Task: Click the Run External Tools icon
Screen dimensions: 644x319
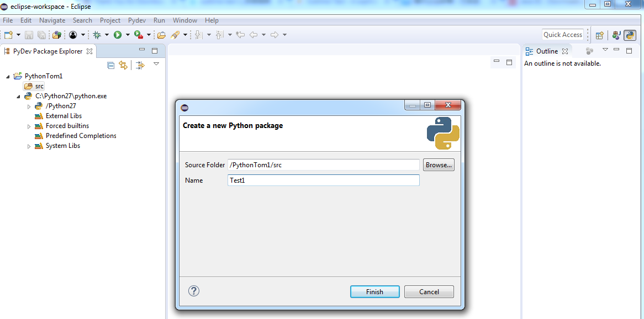Action: [139, 35]
